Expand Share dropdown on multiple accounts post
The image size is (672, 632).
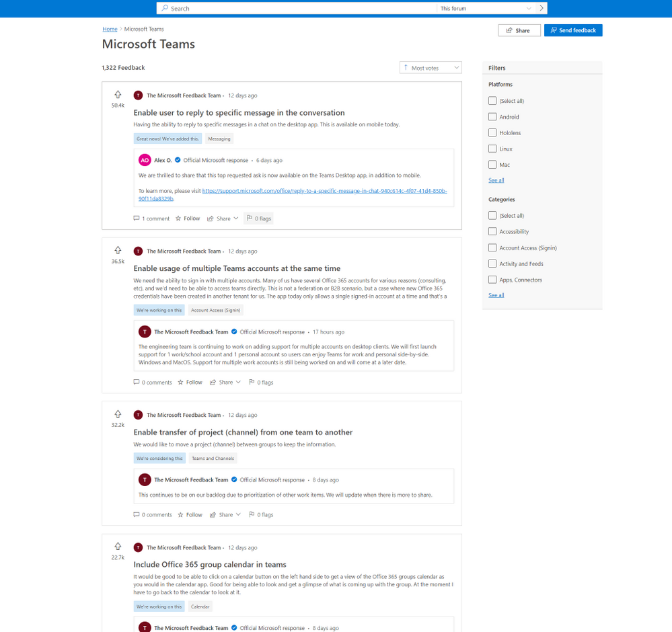click(225, 382)
